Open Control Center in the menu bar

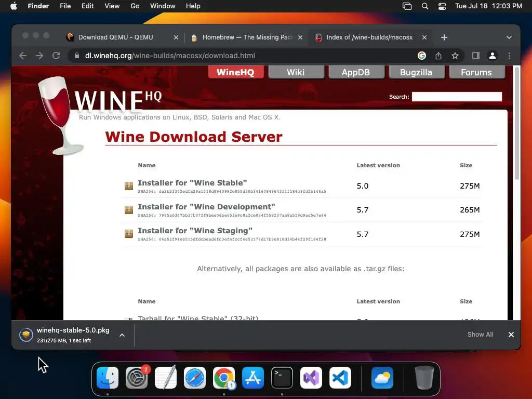(x=442, y=6)
